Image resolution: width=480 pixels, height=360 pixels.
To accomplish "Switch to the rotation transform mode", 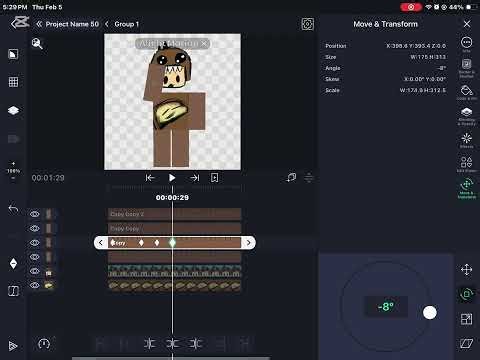I will tap(466, 294).
